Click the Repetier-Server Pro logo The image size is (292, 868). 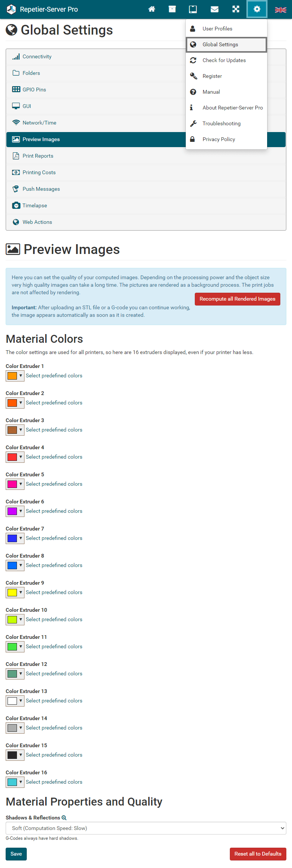42,9
